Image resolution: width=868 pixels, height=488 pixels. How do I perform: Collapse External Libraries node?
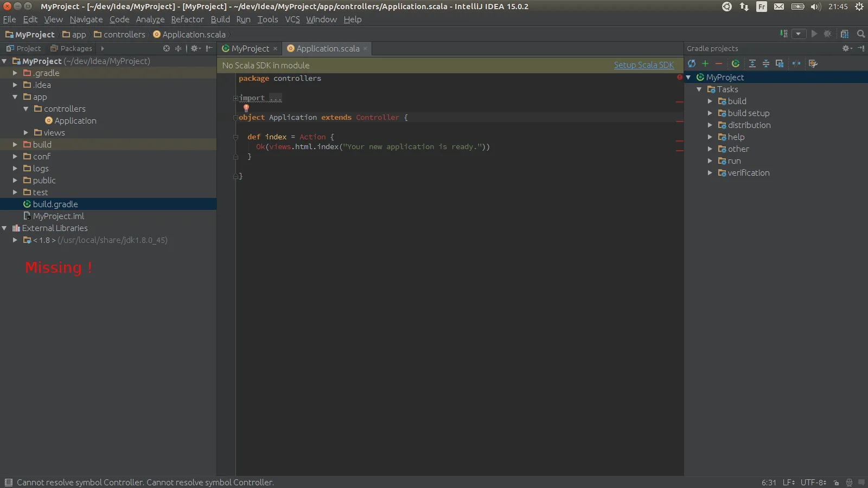[x=4, y=228]
